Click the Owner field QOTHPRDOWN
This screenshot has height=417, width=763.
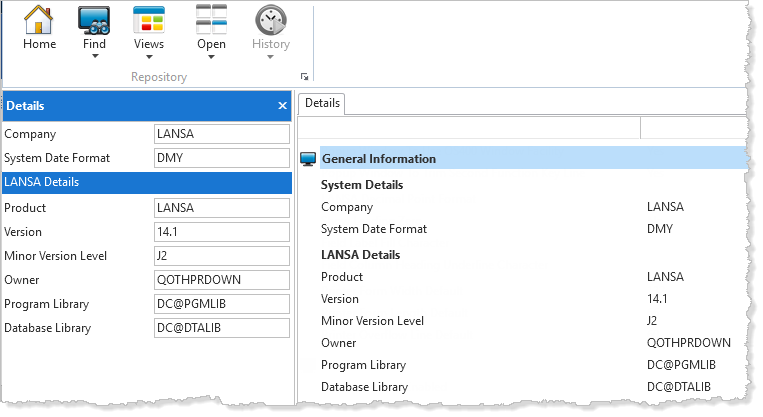tap(222, 280)
